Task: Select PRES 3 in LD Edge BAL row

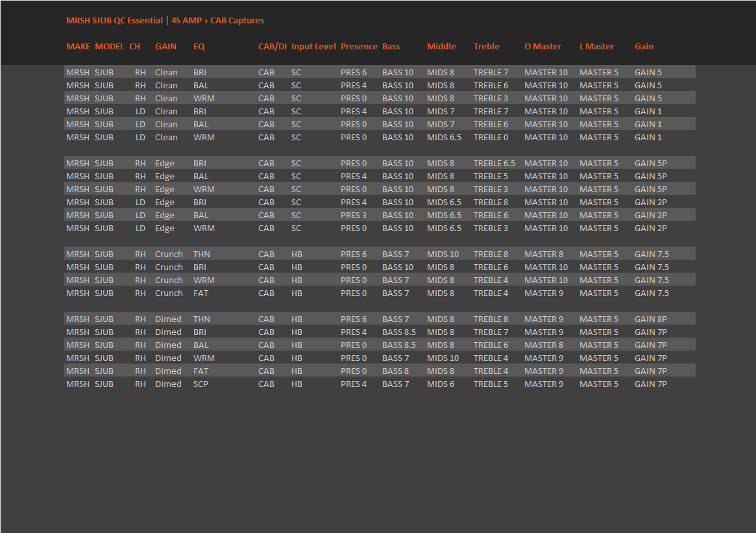Action: click(354, 216)
